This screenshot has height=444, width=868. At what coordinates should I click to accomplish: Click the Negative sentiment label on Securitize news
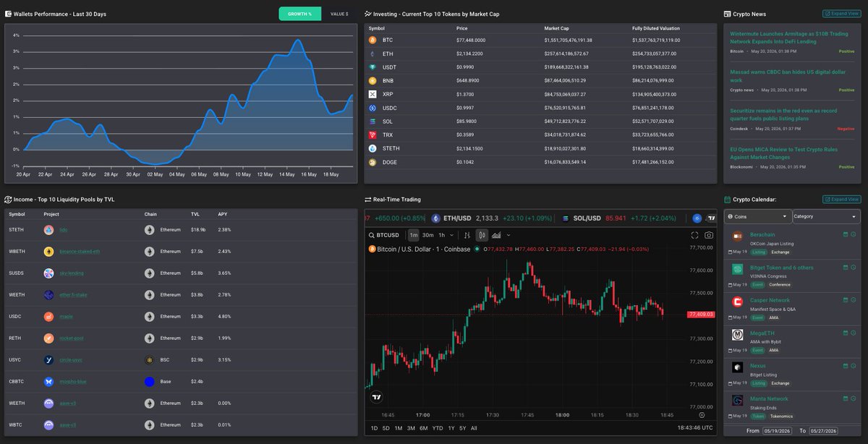[846, 129]
